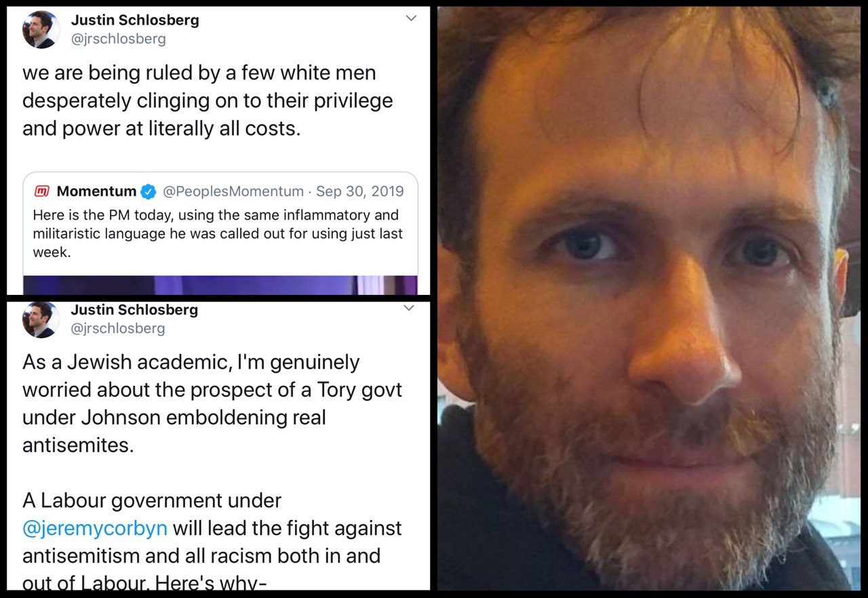
Task: Click the Momentum account name
Action: pyautogui.click(x=96, y=192)
